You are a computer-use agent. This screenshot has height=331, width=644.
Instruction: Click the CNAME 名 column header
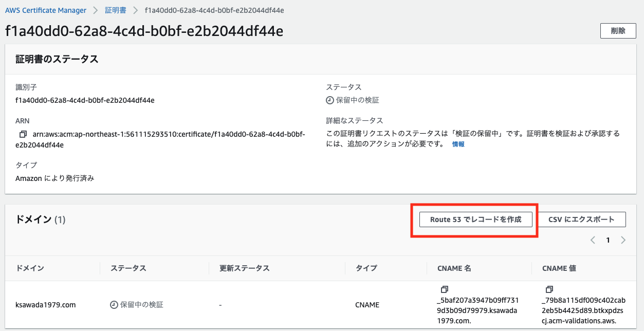(454, 268)
